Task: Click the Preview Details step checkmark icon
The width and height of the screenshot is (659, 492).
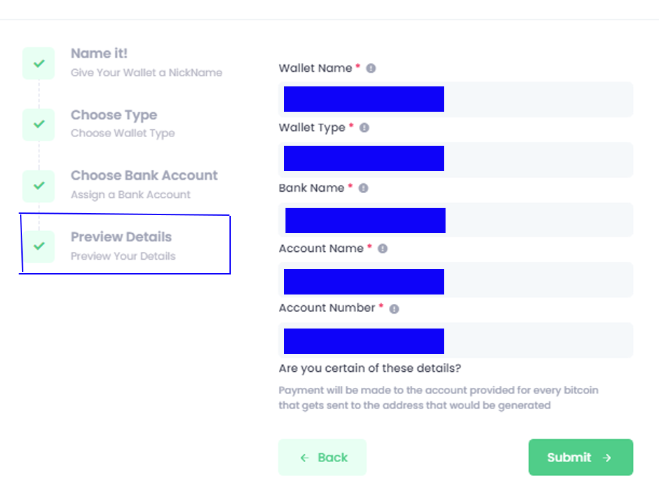Action: [x=39, y=246]
